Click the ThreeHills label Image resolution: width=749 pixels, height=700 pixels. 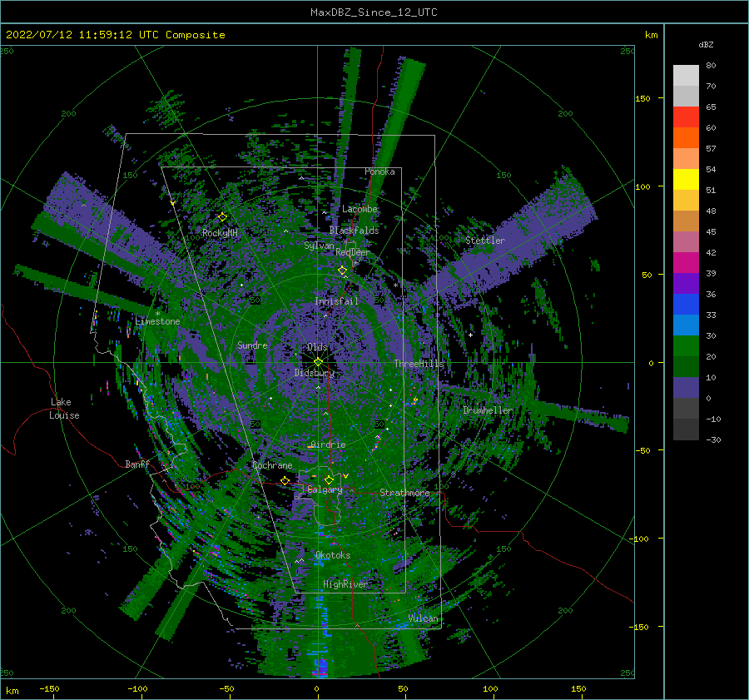click(419, 364)
